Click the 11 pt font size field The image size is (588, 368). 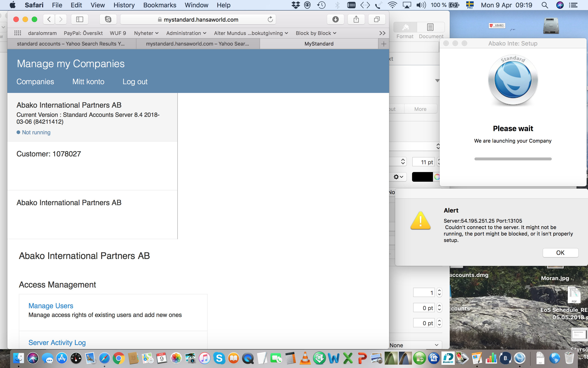(424, 162)
